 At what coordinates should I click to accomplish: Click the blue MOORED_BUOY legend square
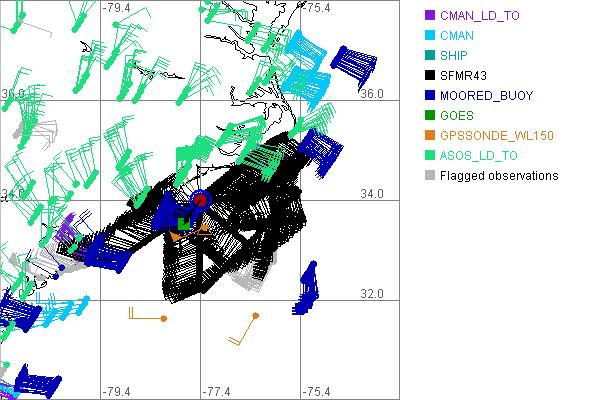coord(430,95)
